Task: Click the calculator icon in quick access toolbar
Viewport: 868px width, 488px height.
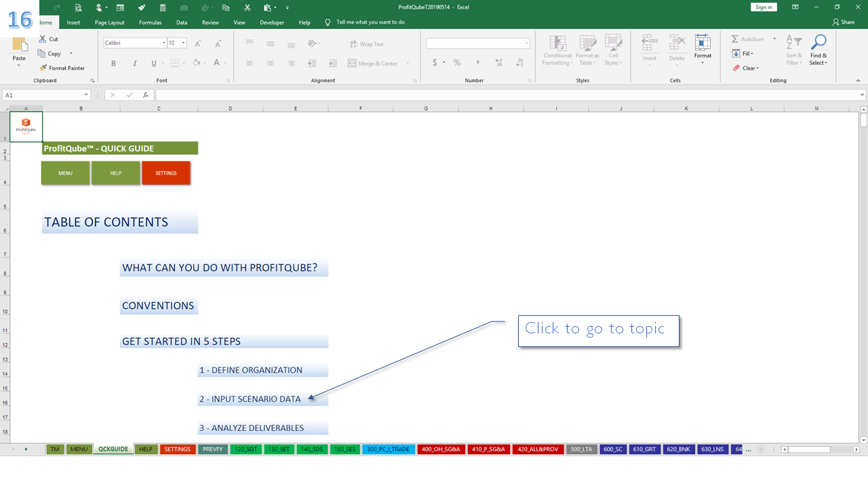Action: [163, 7]
